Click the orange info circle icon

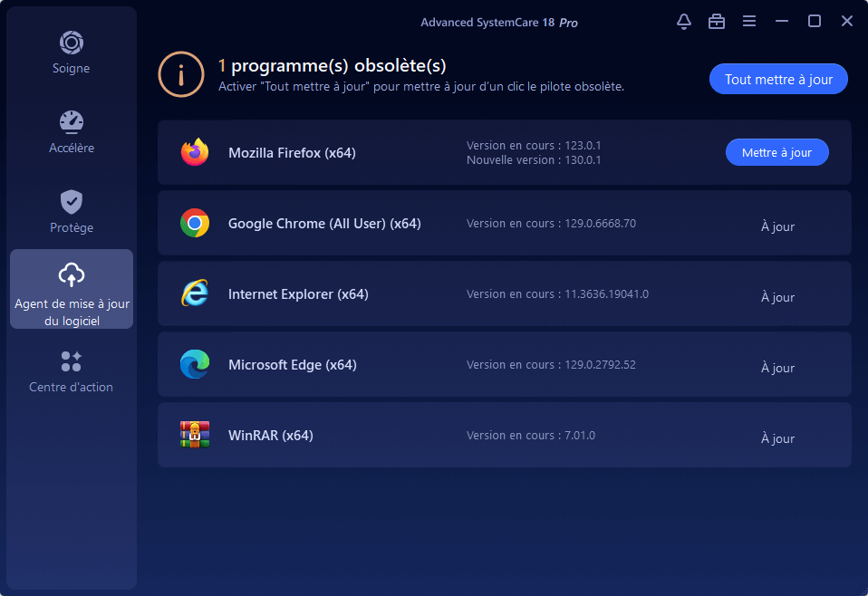(x=181, y=74)
